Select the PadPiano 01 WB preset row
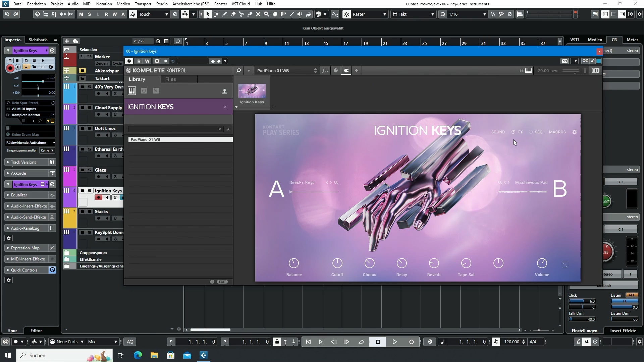 (x=180, y=139)
